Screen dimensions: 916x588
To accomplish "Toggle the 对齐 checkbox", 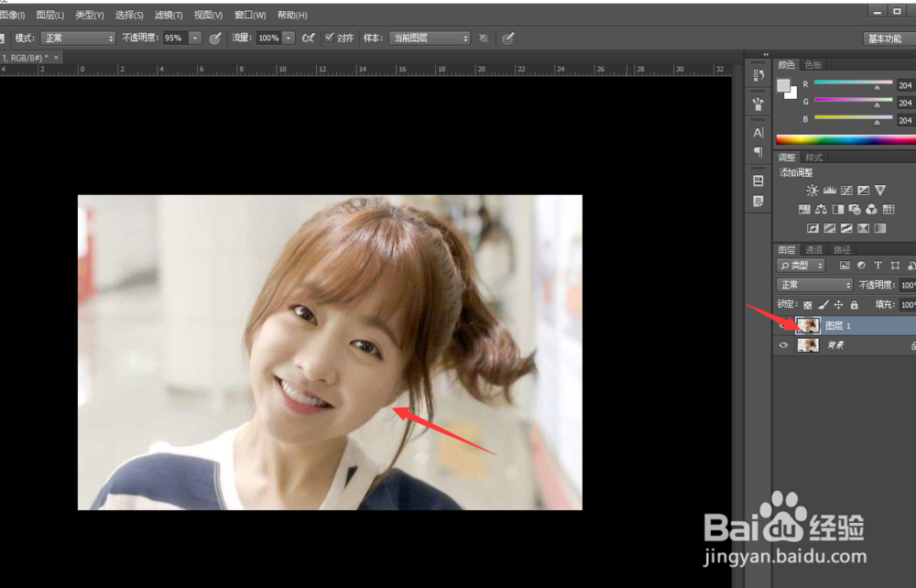I will (330, 38).
